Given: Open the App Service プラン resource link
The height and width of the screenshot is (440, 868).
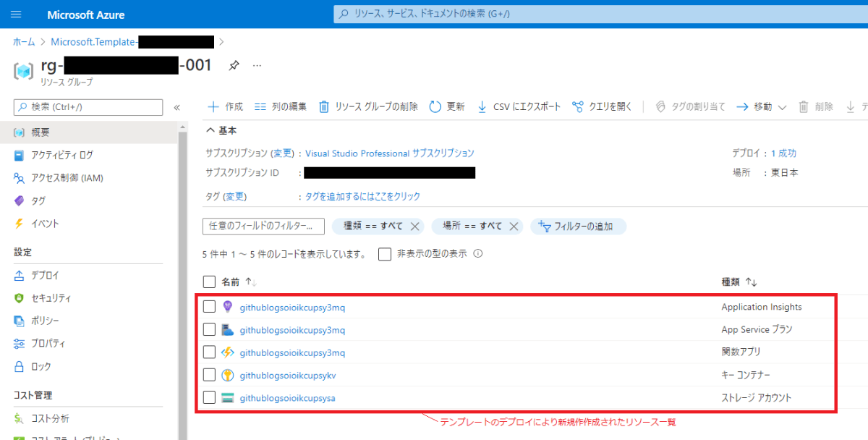Looking at the screenshot, I should (x=292, y=330).
